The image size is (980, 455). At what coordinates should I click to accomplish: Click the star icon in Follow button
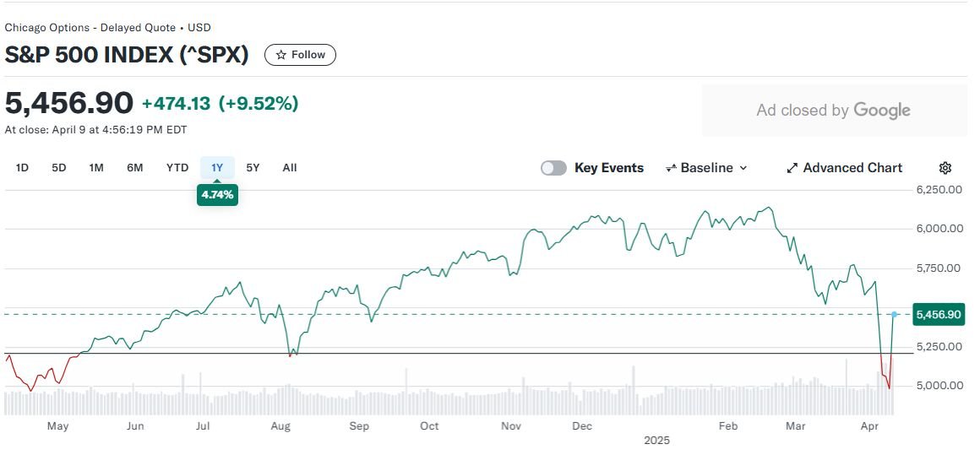coord(281,55)
